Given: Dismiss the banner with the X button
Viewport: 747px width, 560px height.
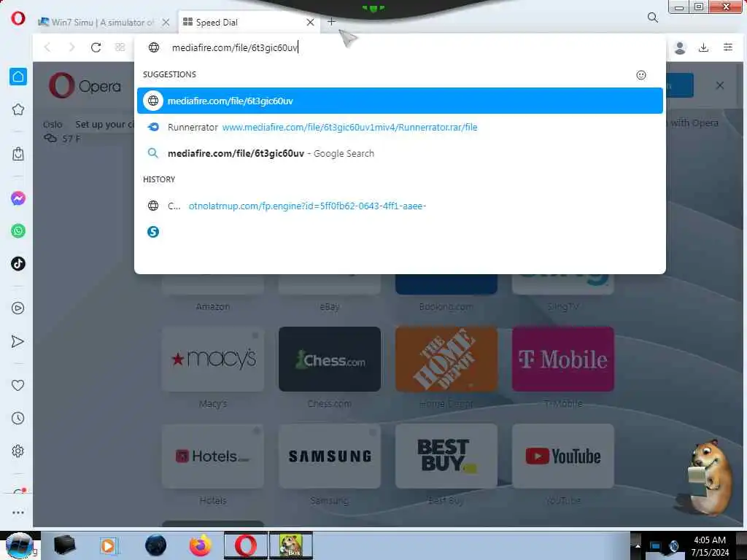Looking at the screenshot, I should [x=720, y=85].
